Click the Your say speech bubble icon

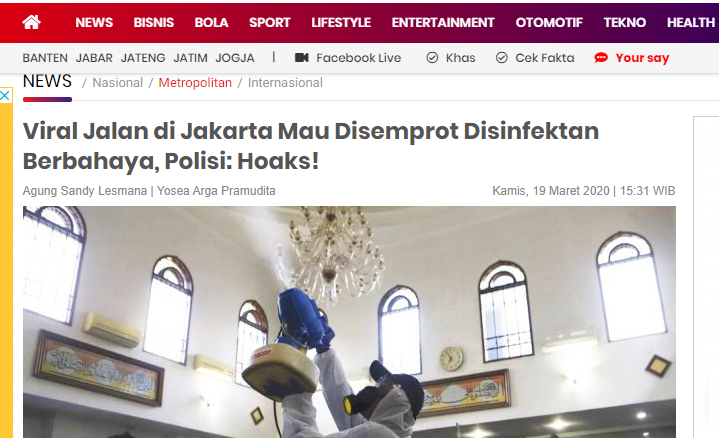click(x=601, y=57)
